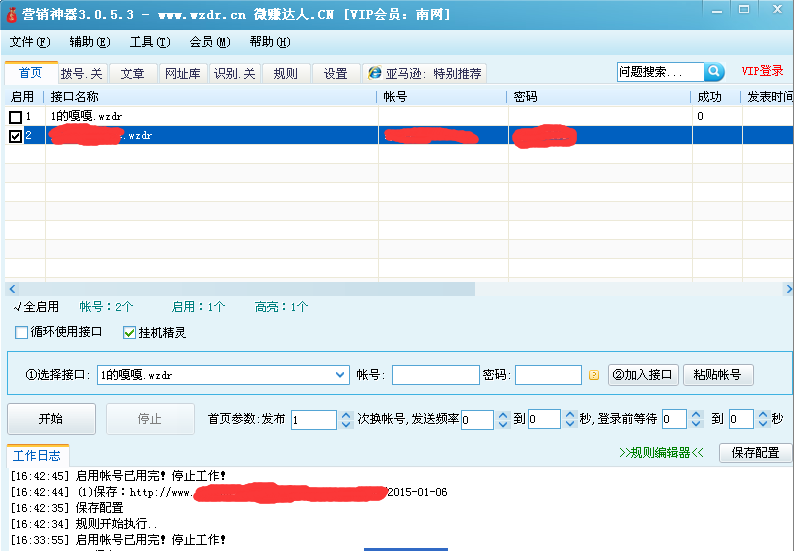Screen dimensions: 794x551
Task: Click the 发布 count input box
Action: 314,420
